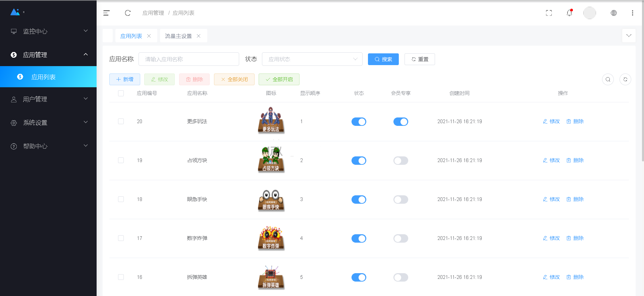Check the row checkbox for 占领方块
The height and width of the screenshot is (296, 644).
(x=121, y=160)
